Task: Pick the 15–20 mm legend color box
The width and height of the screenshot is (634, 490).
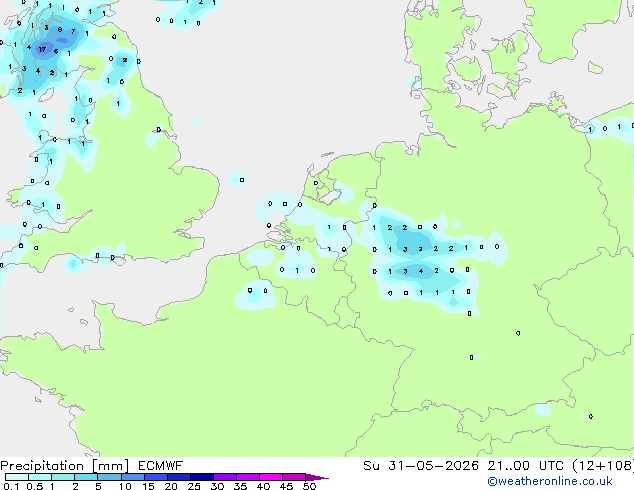Action: pyautogui.click(x=156, y=477)
